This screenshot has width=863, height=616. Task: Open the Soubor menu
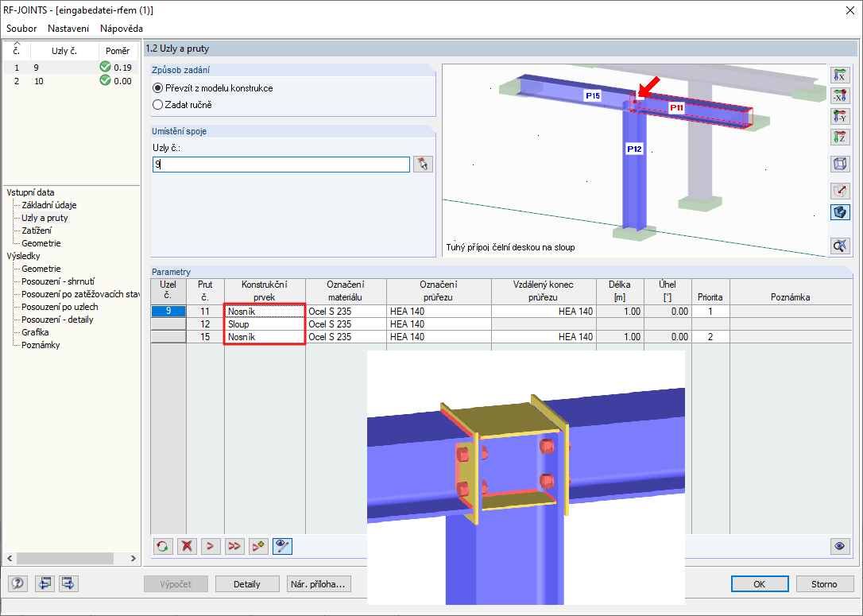[21, 28]
